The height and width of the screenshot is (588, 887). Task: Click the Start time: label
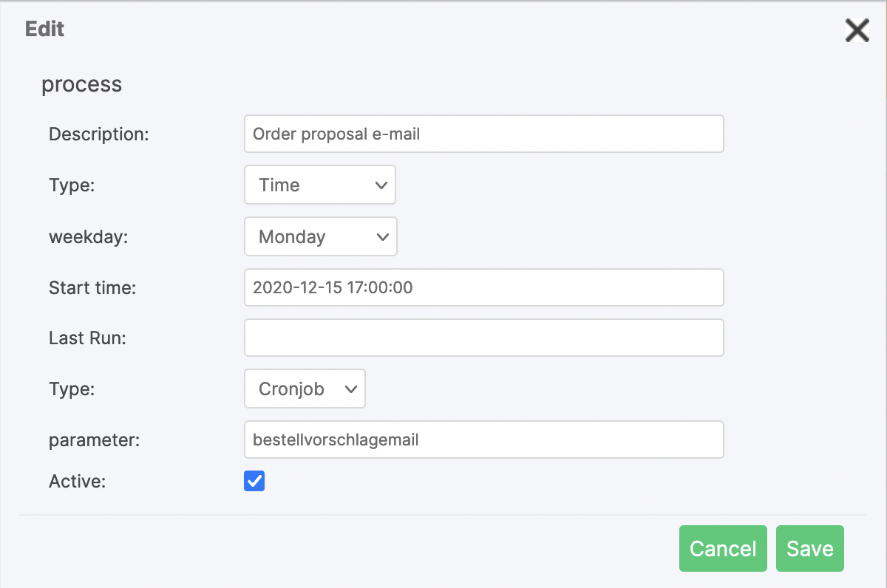(92, 287)
